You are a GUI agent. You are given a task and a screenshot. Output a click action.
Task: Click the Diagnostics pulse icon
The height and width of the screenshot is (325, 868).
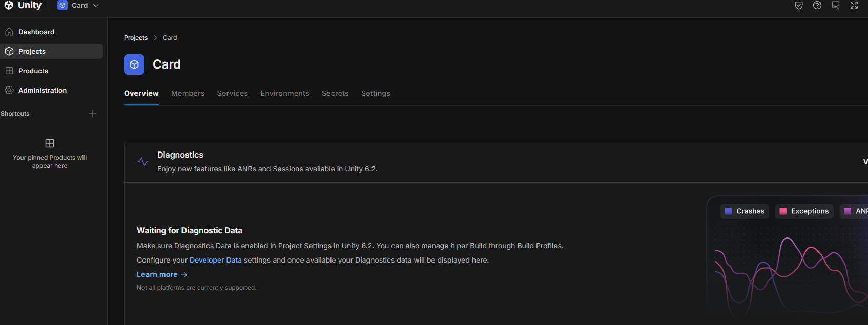click(x=143, y=162)
